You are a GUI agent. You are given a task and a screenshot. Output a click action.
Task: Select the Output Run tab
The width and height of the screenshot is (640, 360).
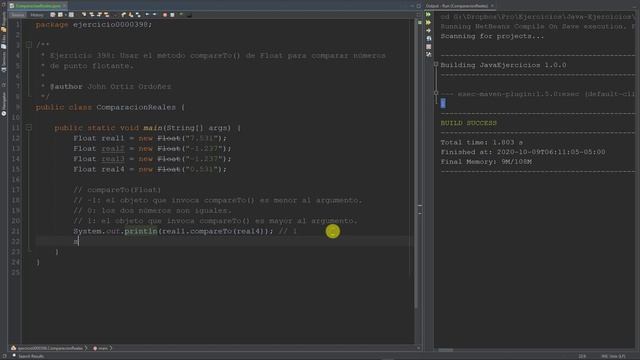(x=457, y=6)
